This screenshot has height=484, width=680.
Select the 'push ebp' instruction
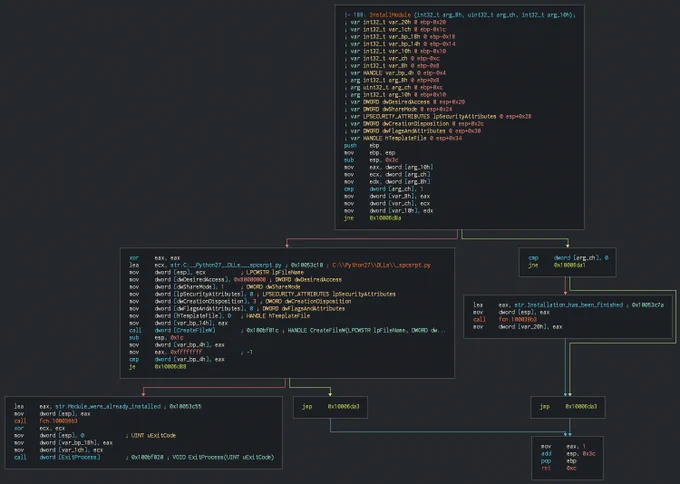[361, 145]
